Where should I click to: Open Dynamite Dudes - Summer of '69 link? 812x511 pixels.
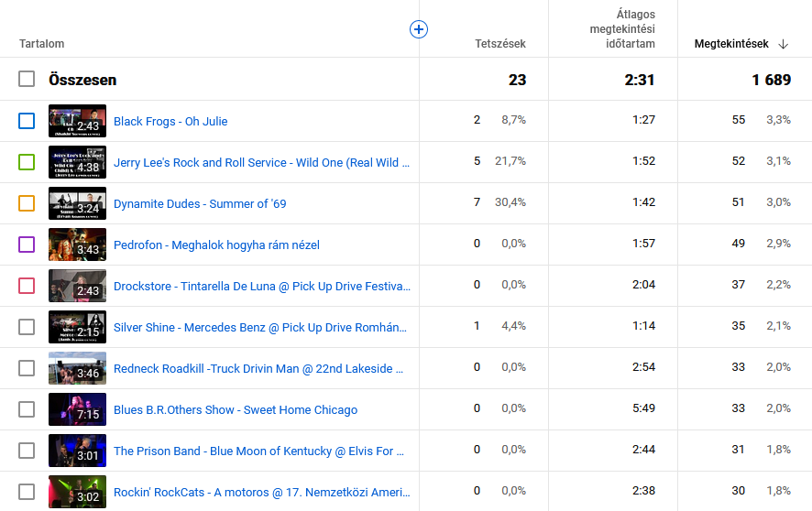200,203
